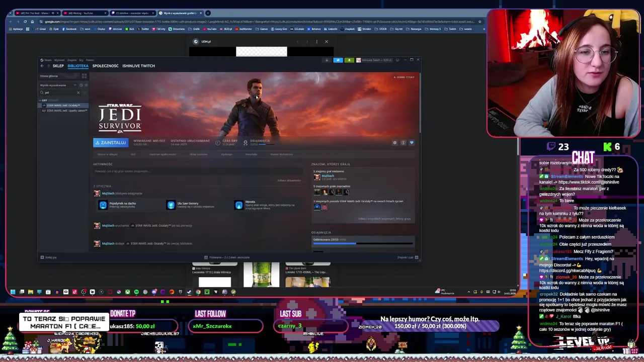Click Dodaj grę at Steam bottom left
Screen dimensions: 644x362
tap(49, 257)
